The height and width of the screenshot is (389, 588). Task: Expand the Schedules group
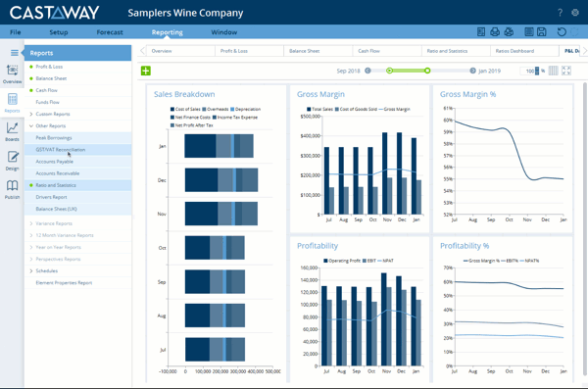pyautogui.click(x=31, y=270)
